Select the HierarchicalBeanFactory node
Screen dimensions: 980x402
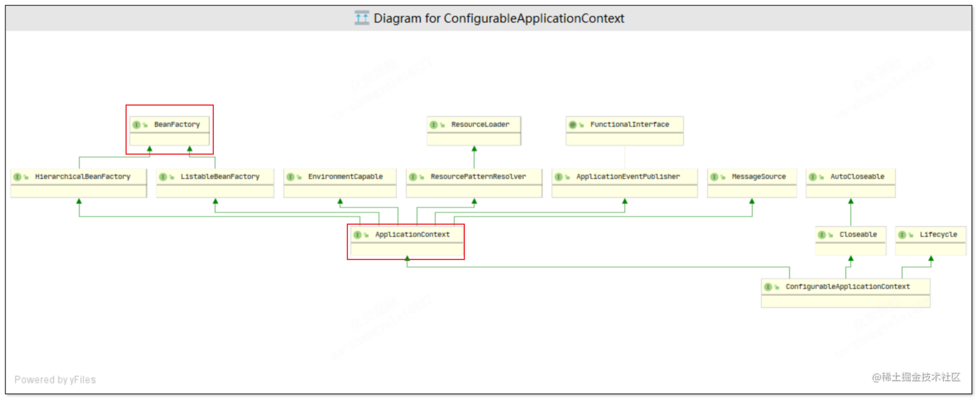(82, 177)
